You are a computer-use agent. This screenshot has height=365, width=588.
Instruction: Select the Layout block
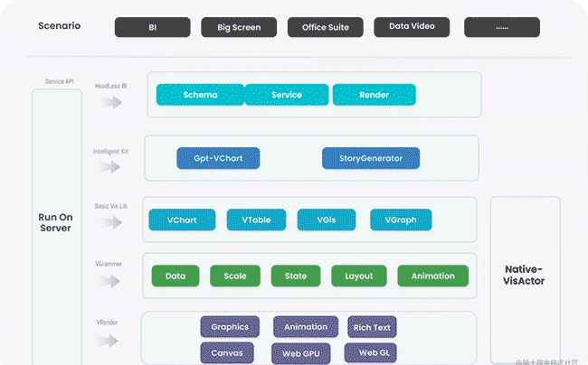359,276
